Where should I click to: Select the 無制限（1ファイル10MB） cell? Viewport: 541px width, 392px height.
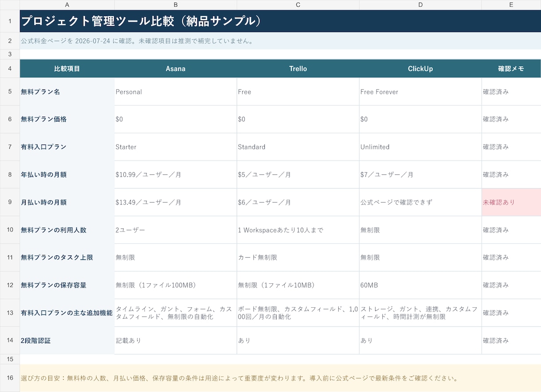click(298, 285)
